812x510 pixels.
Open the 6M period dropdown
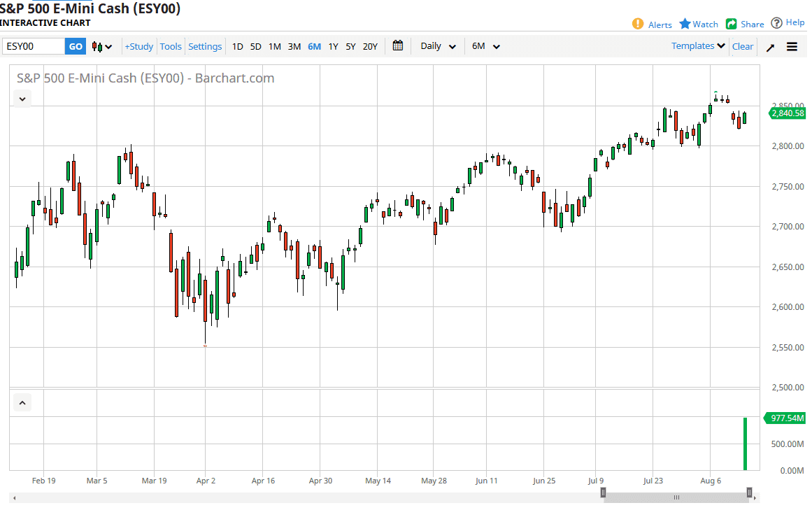[486, 46]
